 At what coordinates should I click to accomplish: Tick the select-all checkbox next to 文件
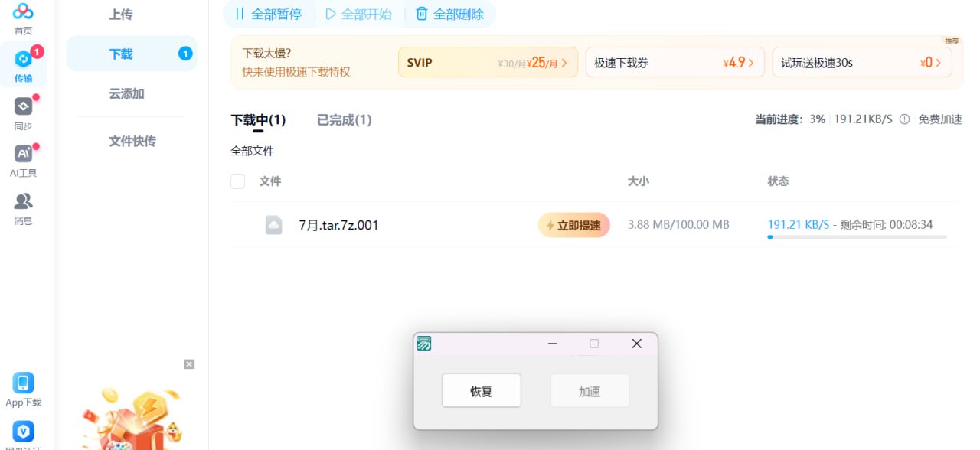238,181
